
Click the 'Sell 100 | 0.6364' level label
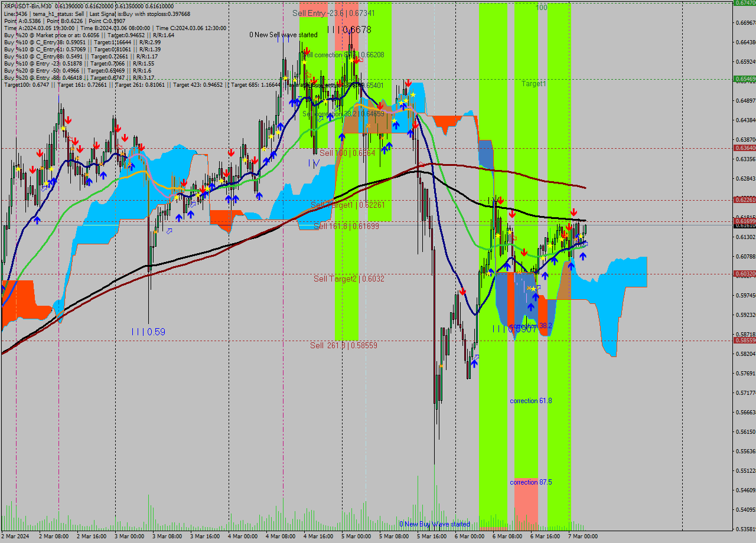(347, 153)
